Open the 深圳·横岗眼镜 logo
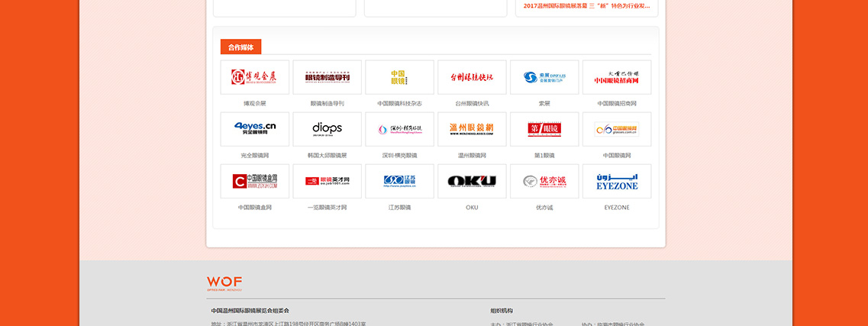The image size is (868, 326). click(400, 130)
